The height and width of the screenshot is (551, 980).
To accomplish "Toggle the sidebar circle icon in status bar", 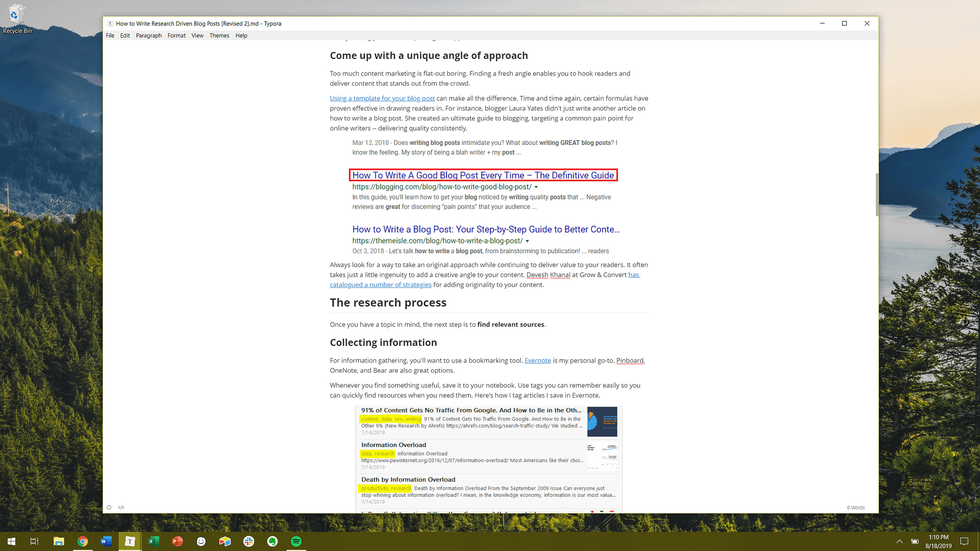I will 109,507.
